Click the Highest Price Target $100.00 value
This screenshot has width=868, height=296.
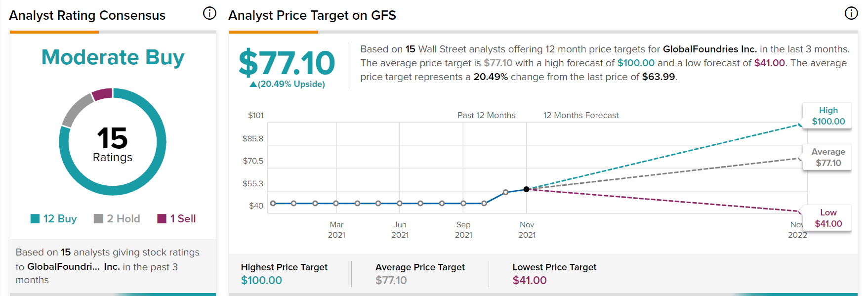tap(261, 281)
